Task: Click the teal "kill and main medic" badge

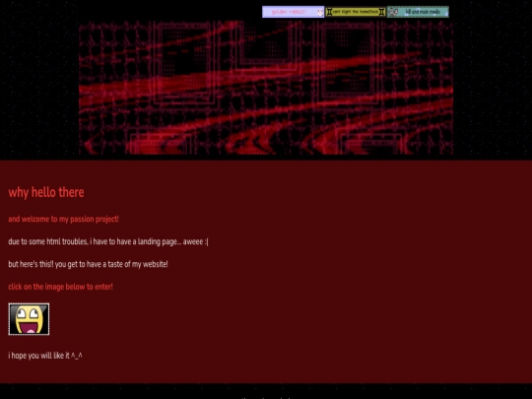Action: (418, 12)
